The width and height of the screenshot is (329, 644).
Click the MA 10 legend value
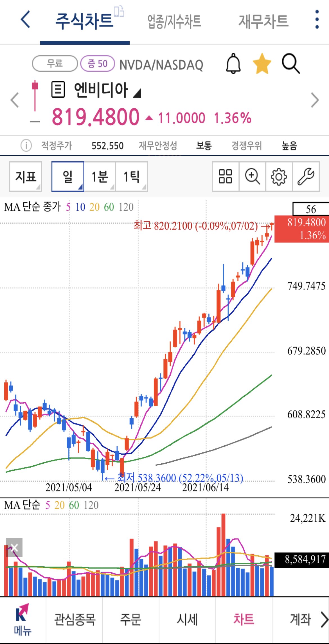[80, 207]
